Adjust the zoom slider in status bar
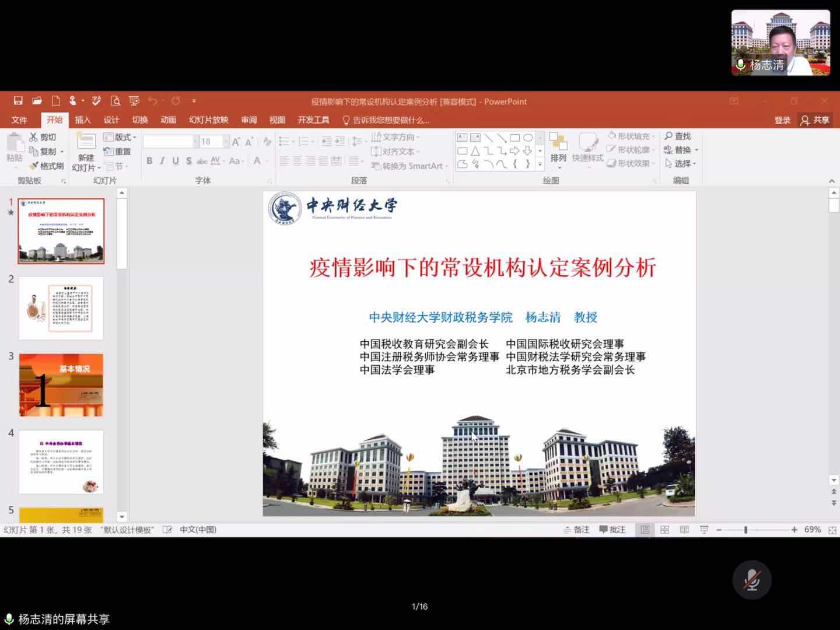The width and height of the screenshot is (840, 630). coord(745,530)
